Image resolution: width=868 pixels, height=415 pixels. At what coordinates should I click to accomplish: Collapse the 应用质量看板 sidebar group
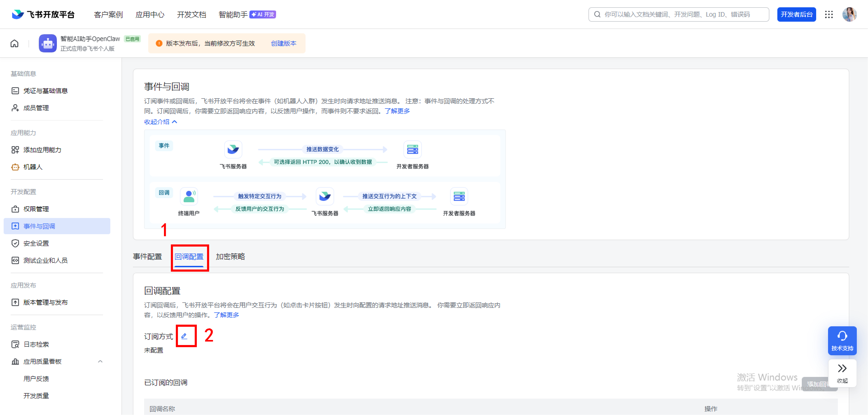pyautogui.click(x=100, y=361)
